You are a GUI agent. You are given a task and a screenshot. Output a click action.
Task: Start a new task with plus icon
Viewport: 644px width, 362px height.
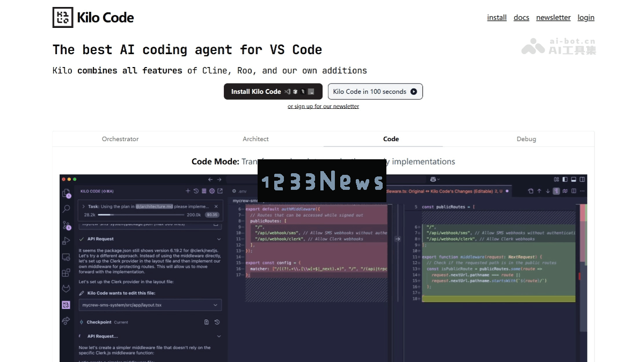point(188,191)
